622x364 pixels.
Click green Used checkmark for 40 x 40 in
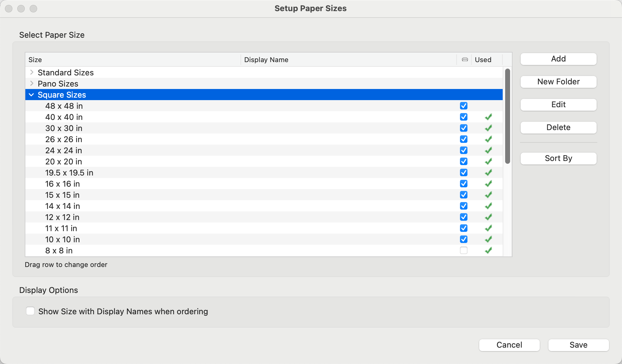488,117
